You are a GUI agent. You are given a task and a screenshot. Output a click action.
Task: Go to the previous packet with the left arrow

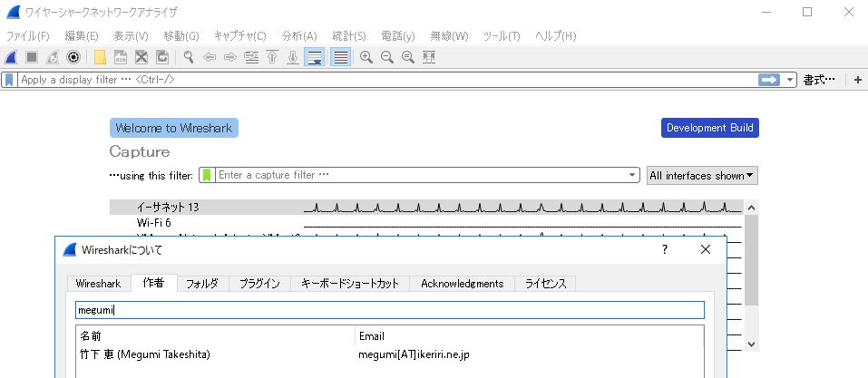[210, 57]
